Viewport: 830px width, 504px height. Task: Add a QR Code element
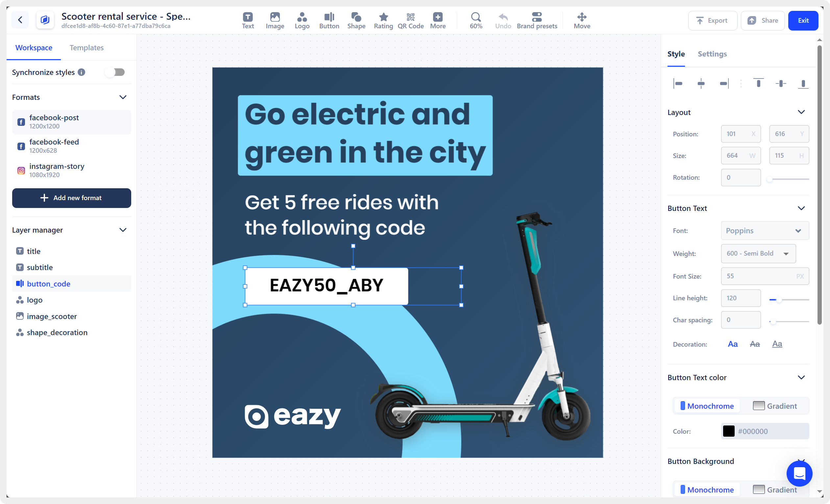(410, 20)
